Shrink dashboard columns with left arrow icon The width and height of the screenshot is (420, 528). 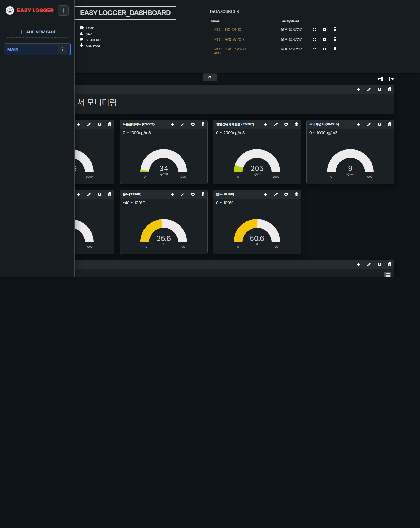click(x=380, y=79)
